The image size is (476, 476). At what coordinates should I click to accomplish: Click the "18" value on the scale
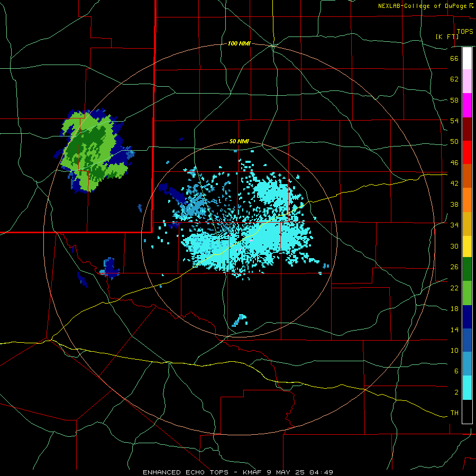tap(454, 309)
